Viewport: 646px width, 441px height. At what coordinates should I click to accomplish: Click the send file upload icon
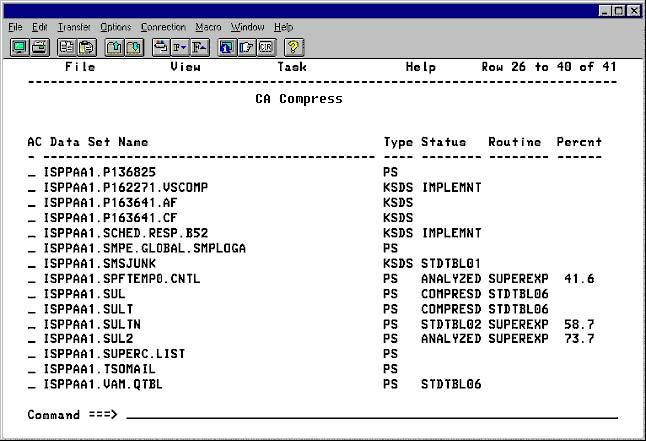click(113, 47)
